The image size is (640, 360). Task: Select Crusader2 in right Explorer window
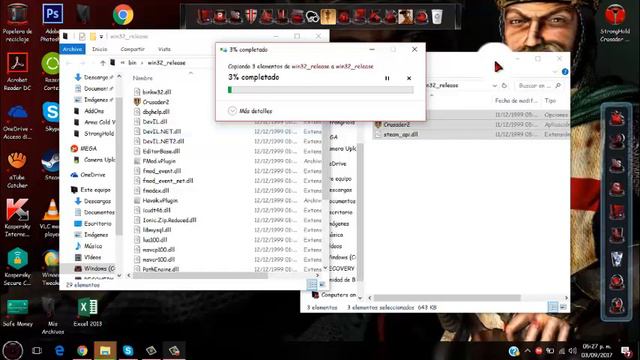[x=396, y=124]
